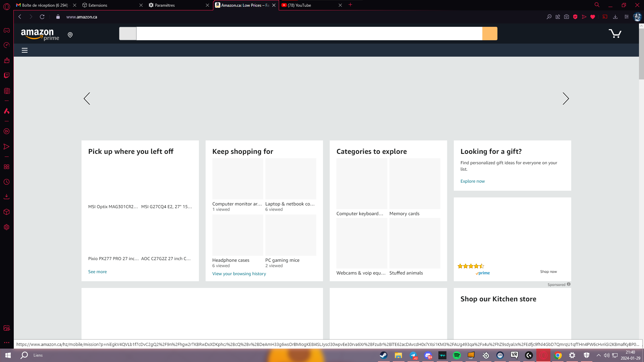Click the cast screen icon
The image size is (644, 362).
(x=605, y=17)
